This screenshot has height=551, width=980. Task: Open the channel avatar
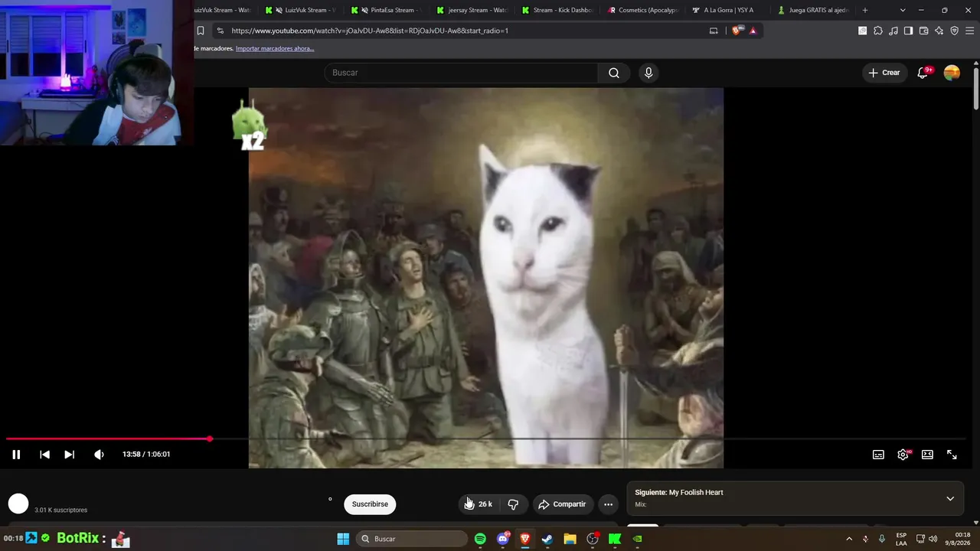point(18,504)
